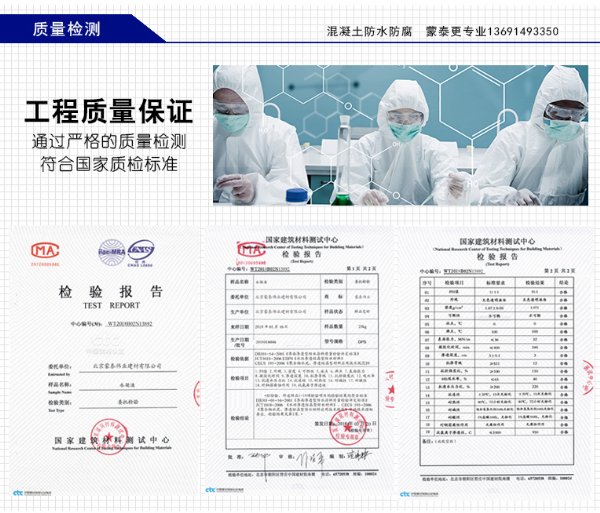Click the ilac-MRA logo on the first report
Viewport: 600px width, 513px height.
click(112, 250)
